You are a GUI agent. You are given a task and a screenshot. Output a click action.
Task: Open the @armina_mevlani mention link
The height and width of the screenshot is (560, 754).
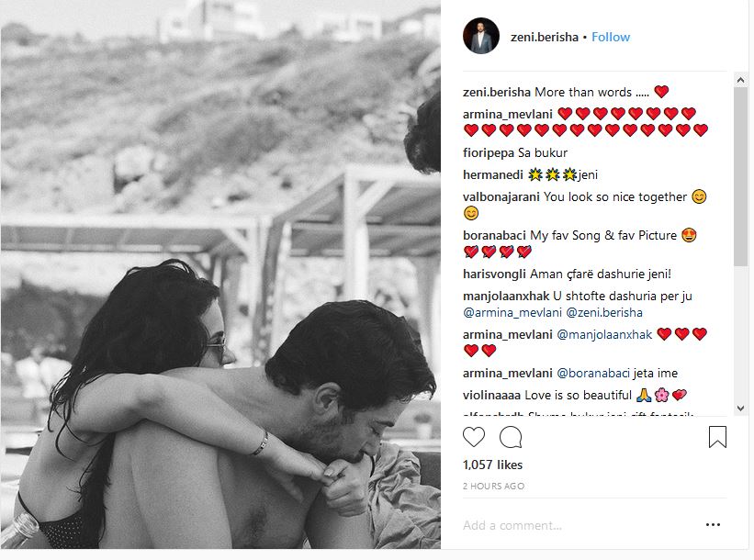click(x=512, y=312)
